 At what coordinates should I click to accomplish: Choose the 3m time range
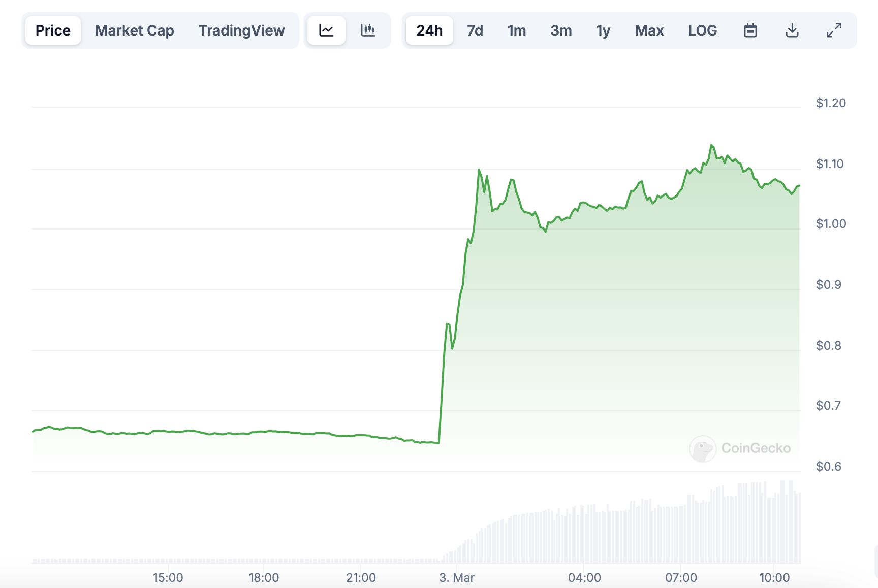point(561,30)
